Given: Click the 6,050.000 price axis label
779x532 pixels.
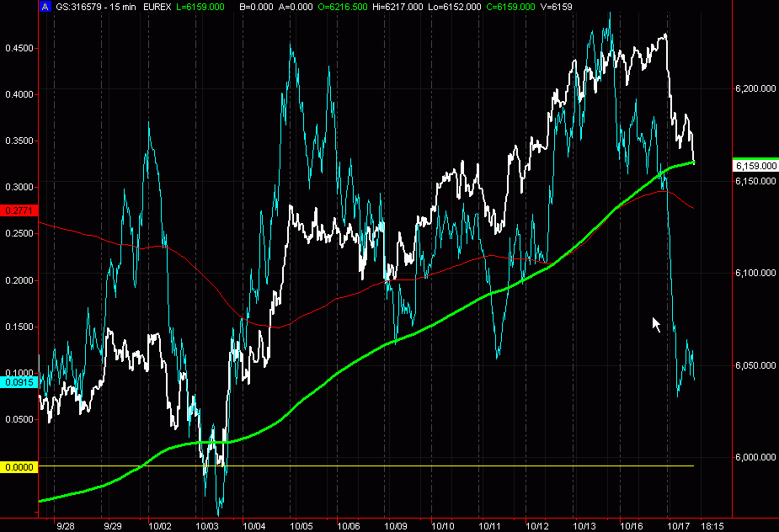Looking at the screenshot, I should (x=755, y=365).
